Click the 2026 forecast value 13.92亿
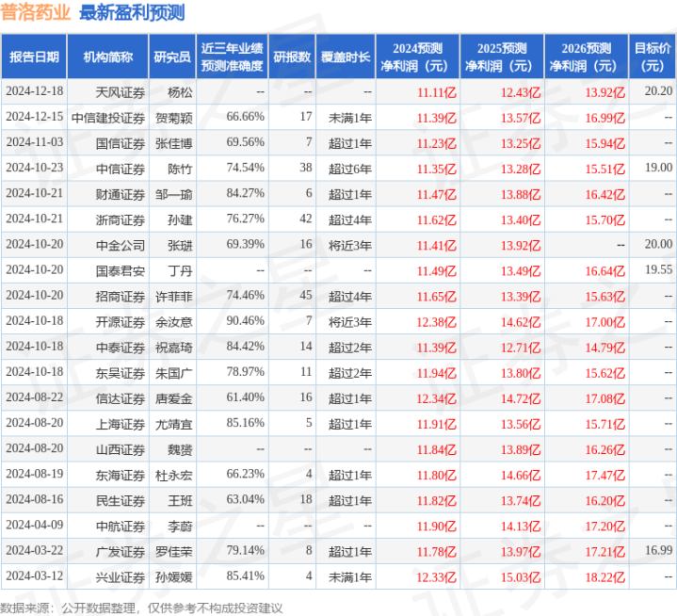The height and width of the screenshot is (616, 677). 605,92
